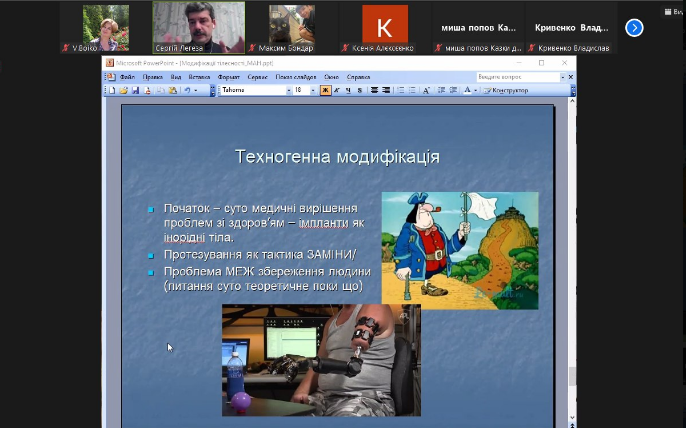Select миша попов participant tile

478,28
